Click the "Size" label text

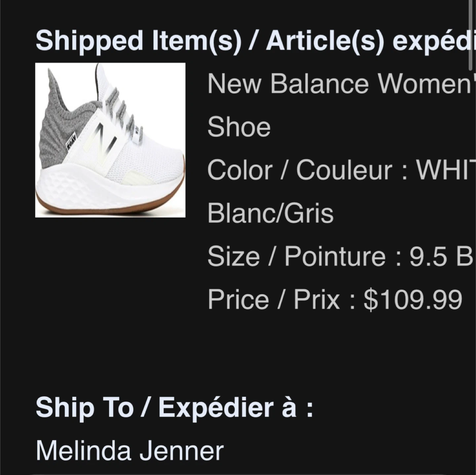233,256
